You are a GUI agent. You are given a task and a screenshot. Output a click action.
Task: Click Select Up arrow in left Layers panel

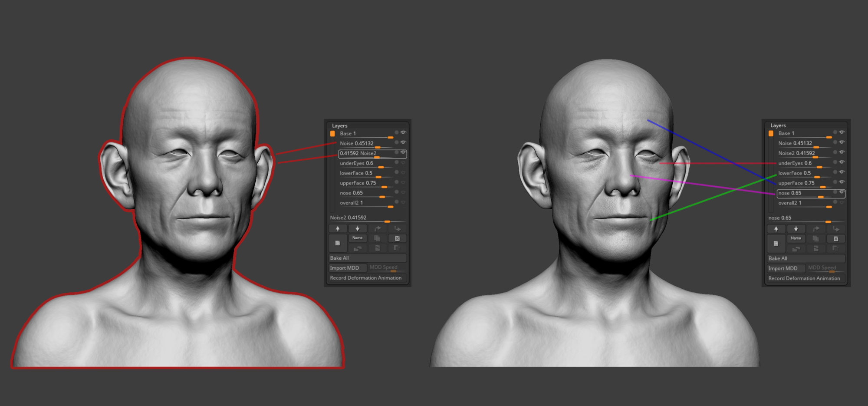point(338,228)
